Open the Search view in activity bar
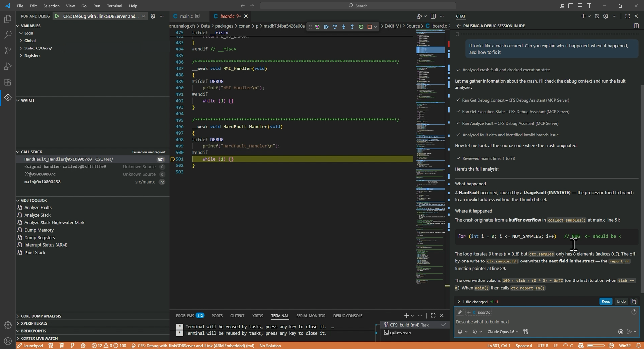 (x=8, y=34)
